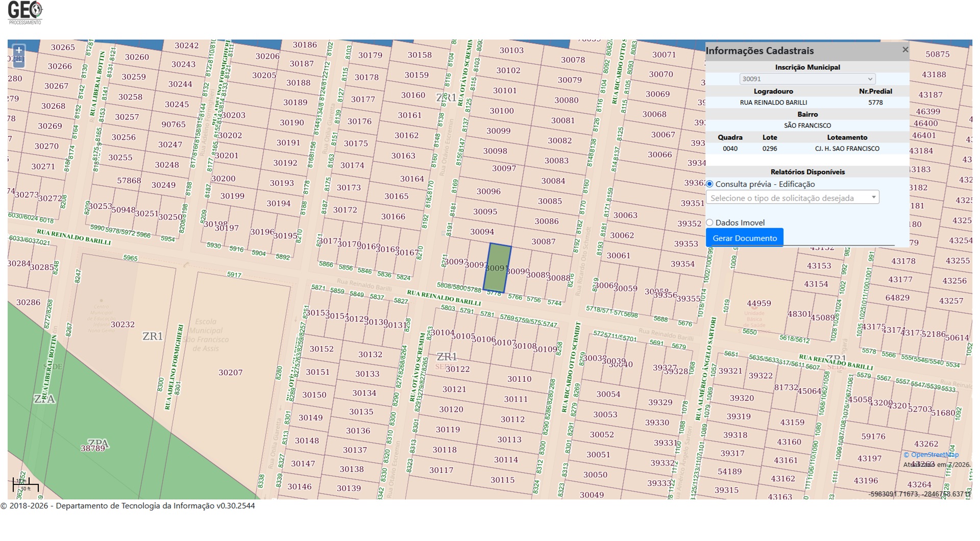Click lot 59176 on the map

(873, 436)
